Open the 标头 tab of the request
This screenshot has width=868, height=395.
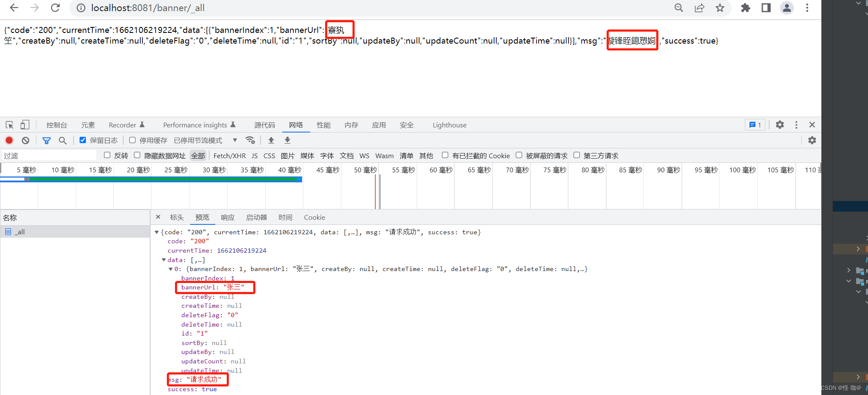[177, 217]
